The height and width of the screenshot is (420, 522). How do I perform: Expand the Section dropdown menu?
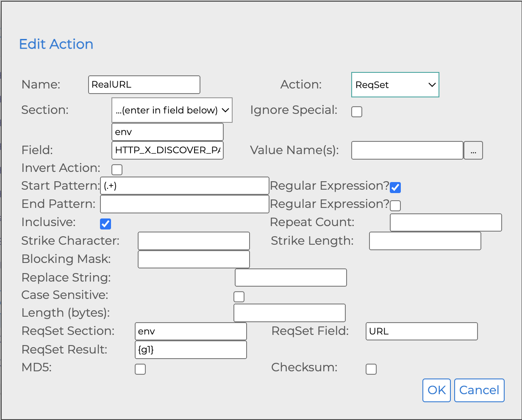point(172,110)
